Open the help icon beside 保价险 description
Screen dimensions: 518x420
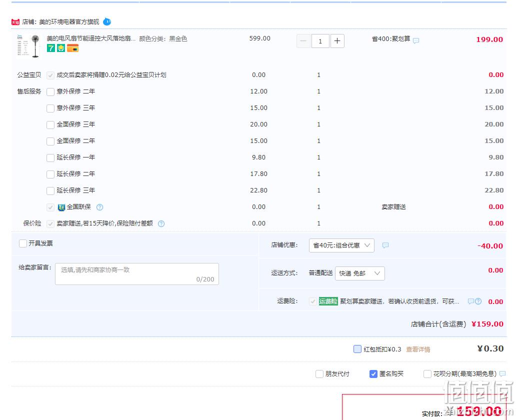pos(161,223)
